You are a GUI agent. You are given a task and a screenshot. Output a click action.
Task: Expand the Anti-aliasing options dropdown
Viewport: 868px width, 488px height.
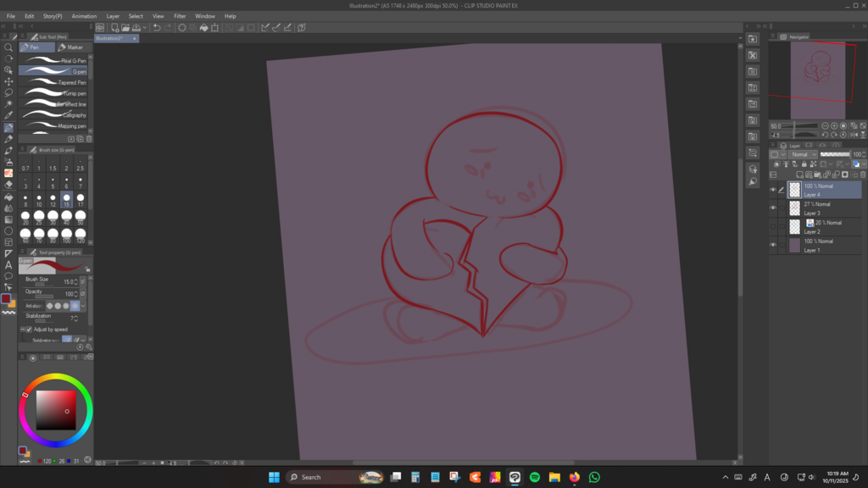(x=83, y=305)
